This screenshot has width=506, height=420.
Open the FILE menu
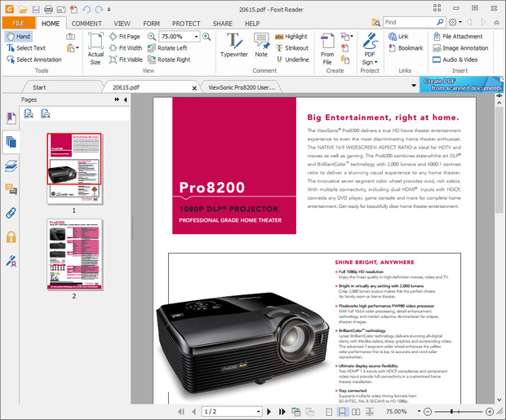pyautogui.click(x=19, y=23)
